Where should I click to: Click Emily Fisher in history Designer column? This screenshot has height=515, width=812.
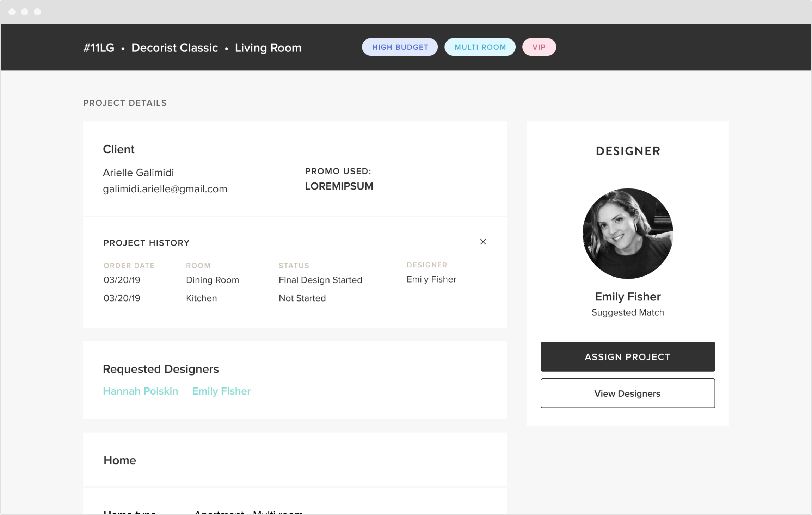click(431, 279)
